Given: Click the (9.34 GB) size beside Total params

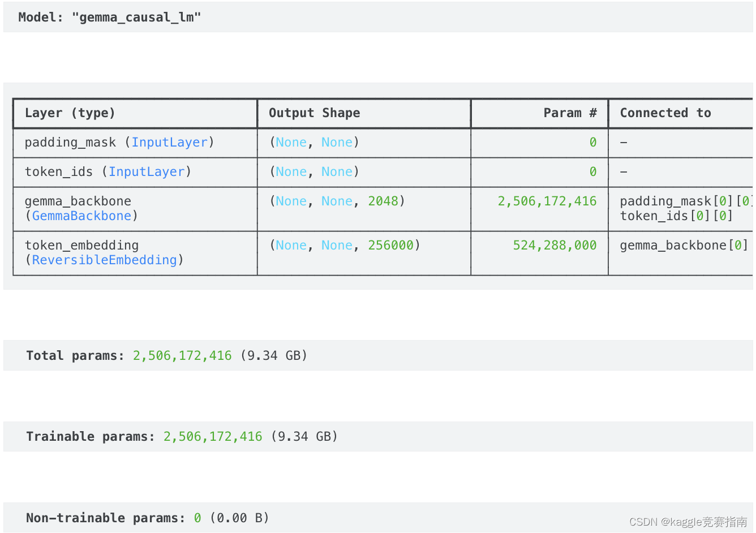Looking at the screenshot, I should [274, 356].
